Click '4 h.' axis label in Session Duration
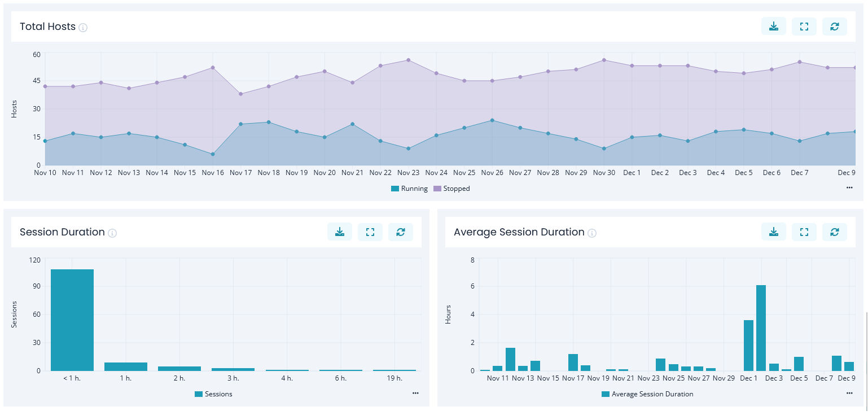This screenshot has width=868, height=415. [x=287, y=378]
